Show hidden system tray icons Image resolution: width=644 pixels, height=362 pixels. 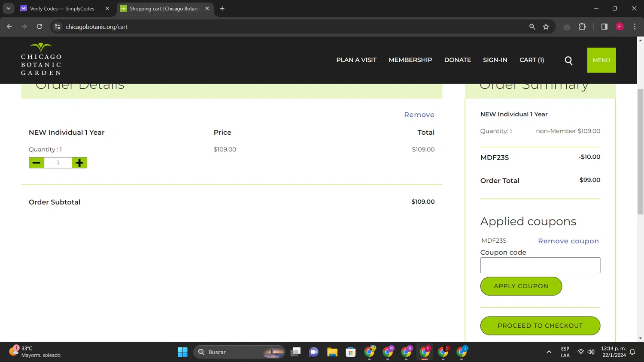pyautogui.click(x=549, y=352)
